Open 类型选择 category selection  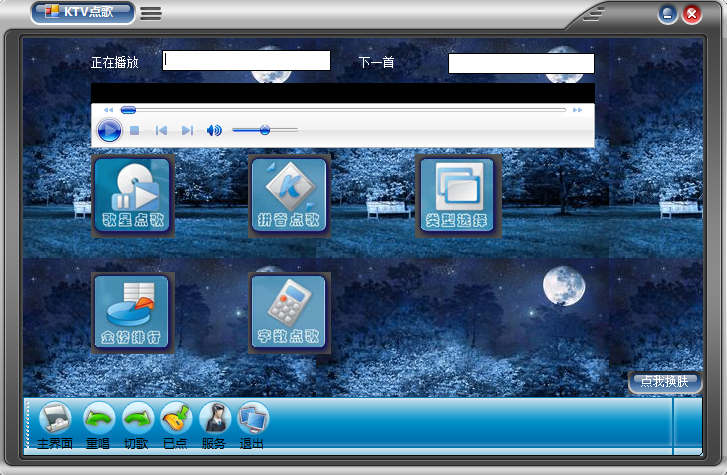458,196
